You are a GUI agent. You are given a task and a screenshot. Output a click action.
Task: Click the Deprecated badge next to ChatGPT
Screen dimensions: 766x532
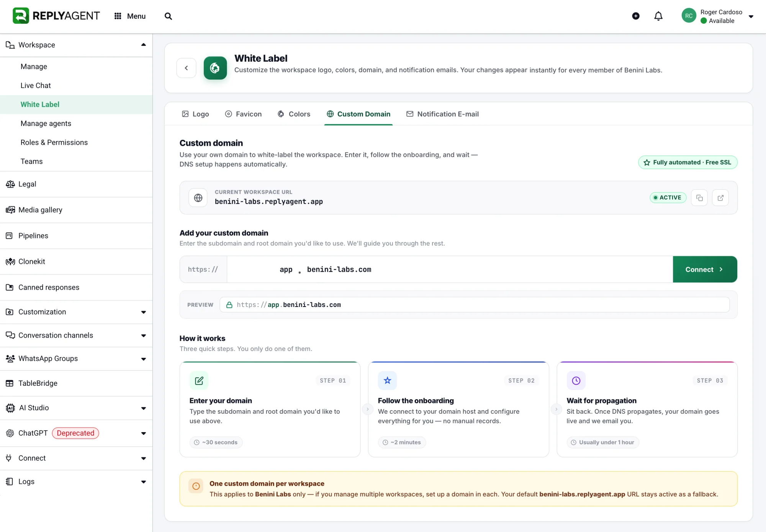click(x=75, y=433)
